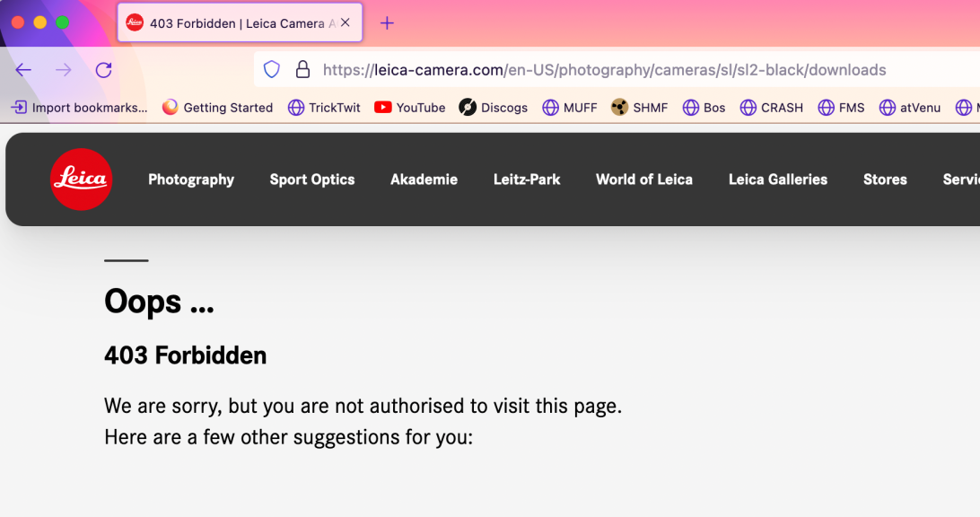Viewport: 980px width, 517px height.
Task: Open the Photography menu
Action: point(191,180)
